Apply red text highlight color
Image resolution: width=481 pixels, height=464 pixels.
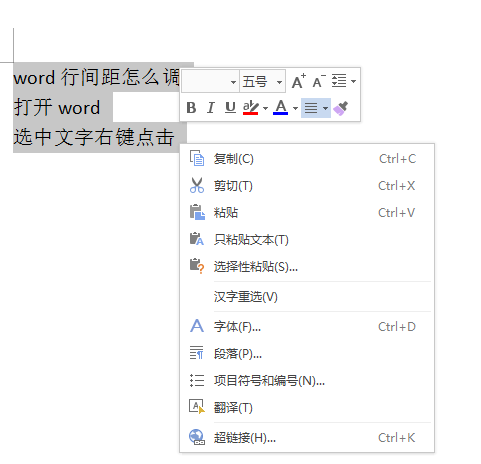(250, 108)
